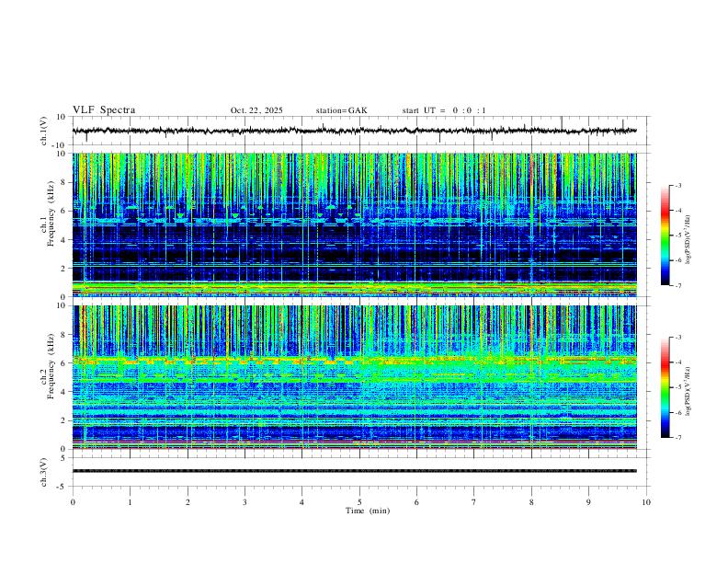Click time axis tick label "10"
The width and height of the screenshot is (728, 563).
[x=646, y=502]
